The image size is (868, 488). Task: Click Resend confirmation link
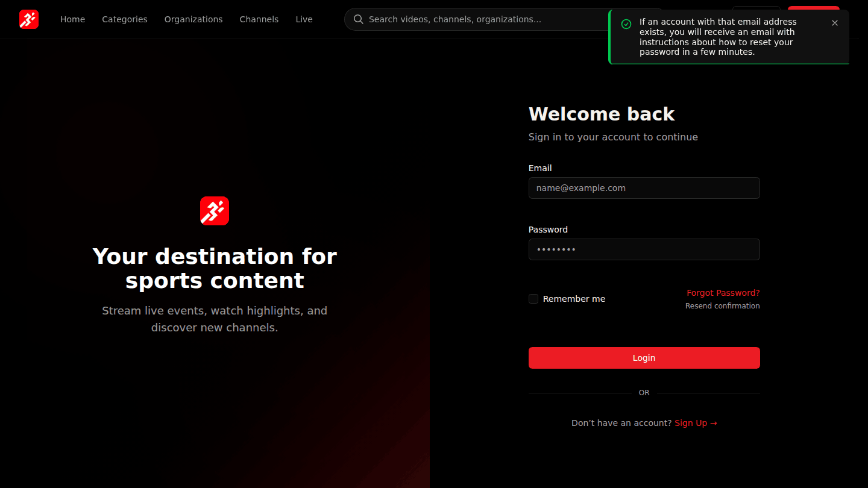tap(723, 306)
